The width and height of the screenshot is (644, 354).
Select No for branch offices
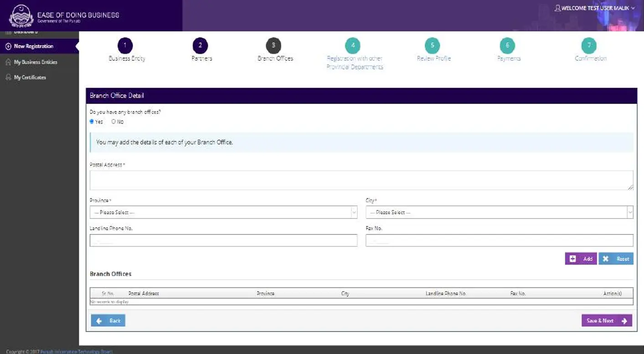point(113,122)
